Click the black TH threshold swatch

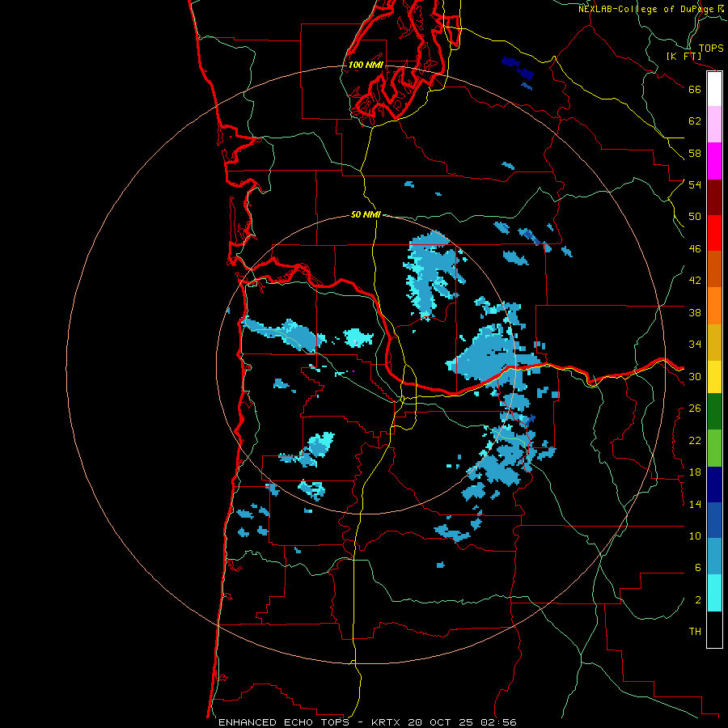click(x=714, y=629)
